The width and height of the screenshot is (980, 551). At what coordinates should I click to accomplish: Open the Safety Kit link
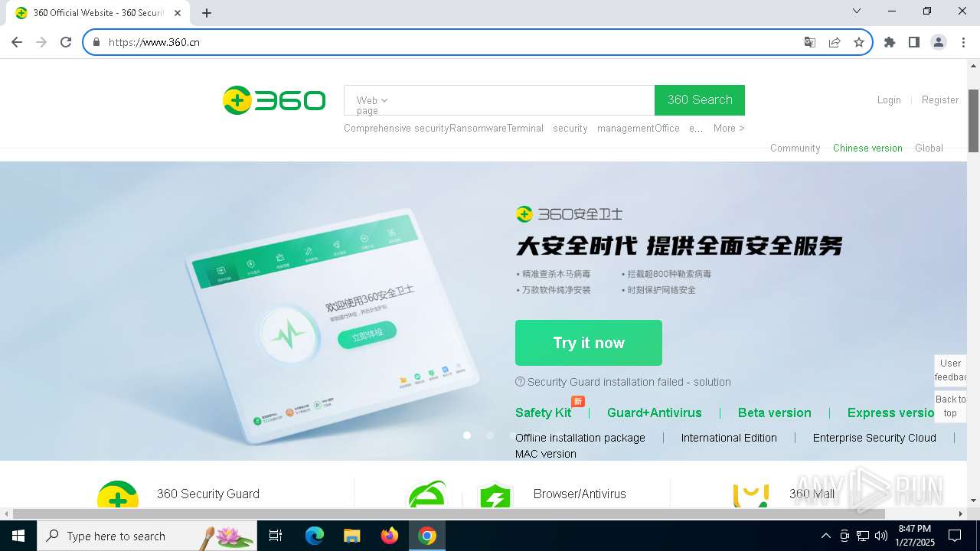click(543, 412)
